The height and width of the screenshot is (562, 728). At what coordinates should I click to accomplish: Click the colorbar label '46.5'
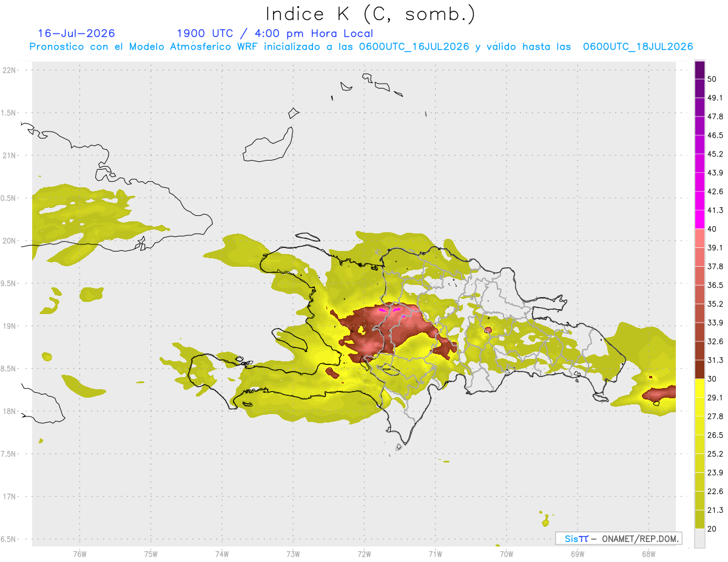pyautogui.click(x=715, y=135)
